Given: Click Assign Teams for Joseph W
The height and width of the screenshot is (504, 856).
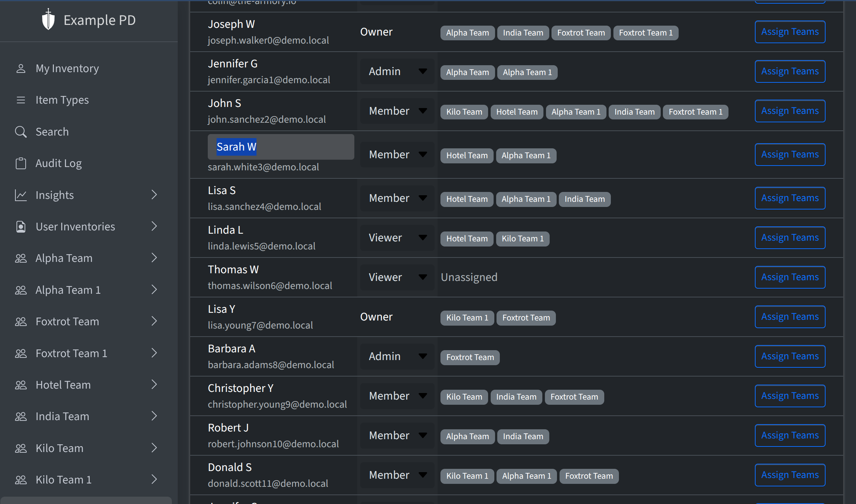Looking at the screenshot, I should [790, 32].
